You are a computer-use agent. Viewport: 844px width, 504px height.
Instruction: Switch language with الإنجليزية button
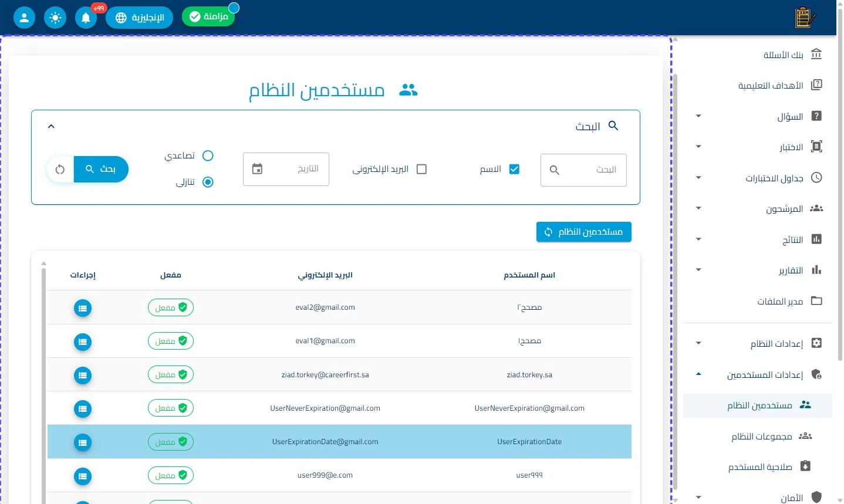140,18
